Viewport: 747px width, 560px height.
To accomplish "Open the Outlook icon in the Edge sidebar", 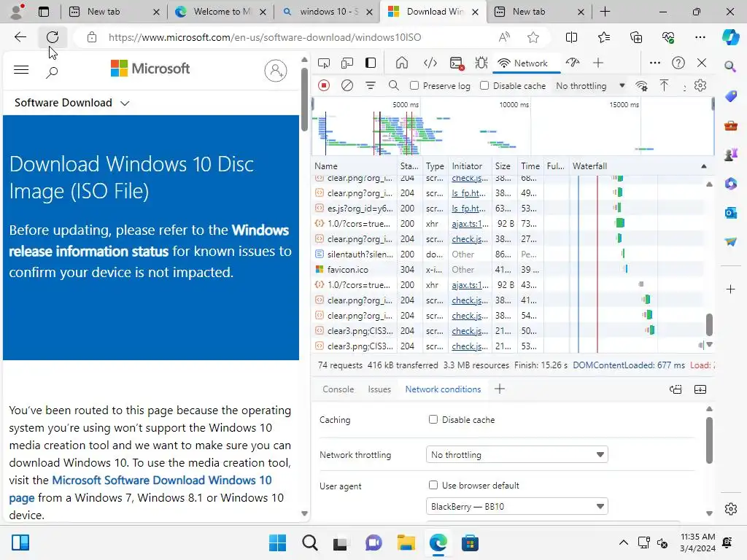I will click(x=730, y=212).
